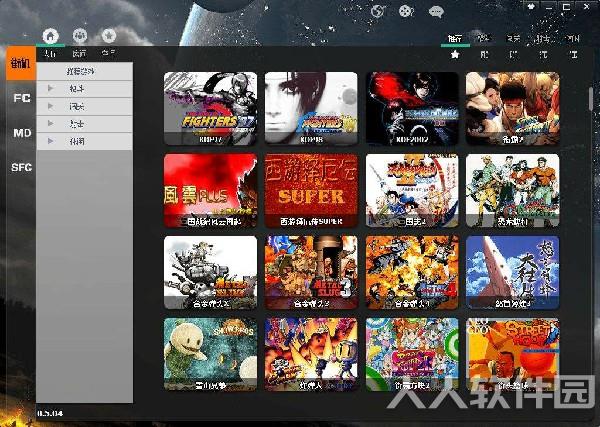Expand the 射击 category arrow

click(x=51, y=124)
